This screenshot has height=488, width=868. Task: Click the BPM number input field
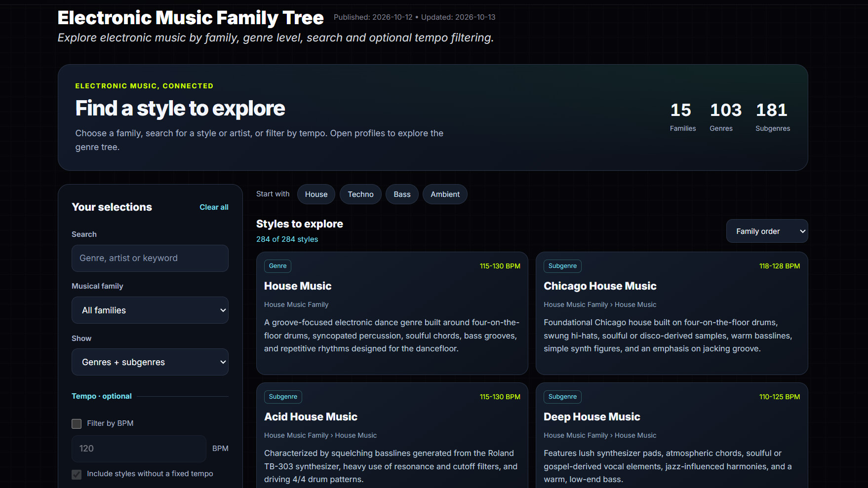click(x=139, y=449)
